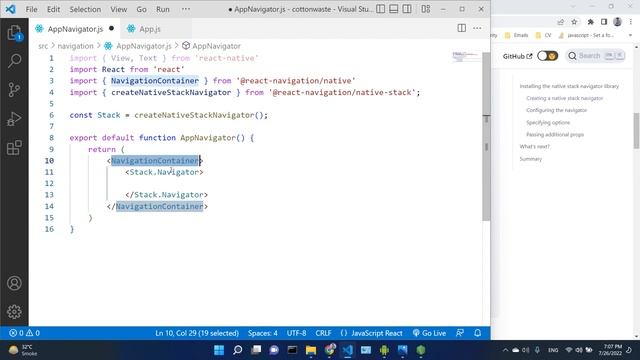
Task: Click the Chrome share page icon
Action: coord(560,22)
